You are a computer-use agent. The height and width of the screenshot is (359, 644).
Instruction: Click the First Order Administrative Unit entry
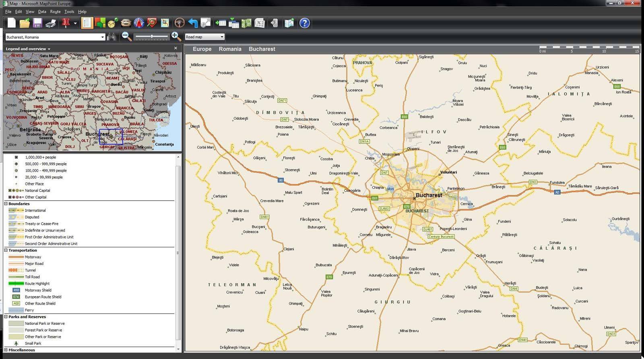point(41,237)
